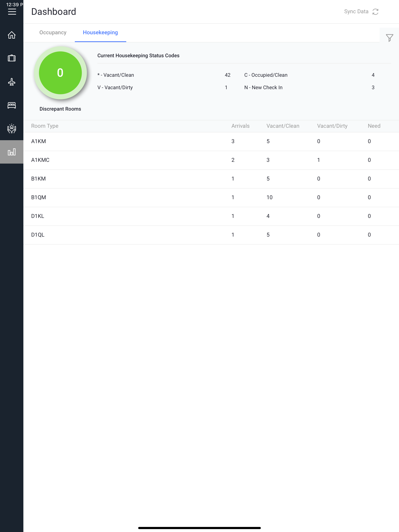Click the Vacant/Clean count 42

point(228,75)
